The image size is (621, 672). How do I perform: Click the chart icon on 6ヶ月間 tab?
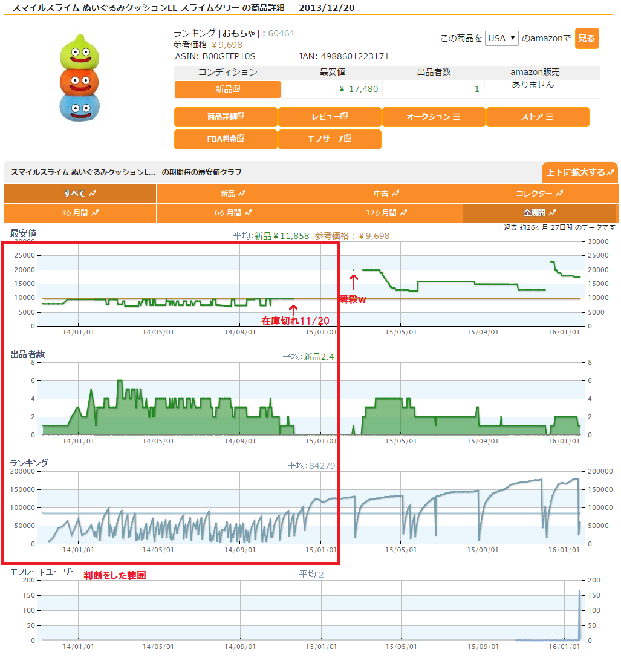click(248, 212)
